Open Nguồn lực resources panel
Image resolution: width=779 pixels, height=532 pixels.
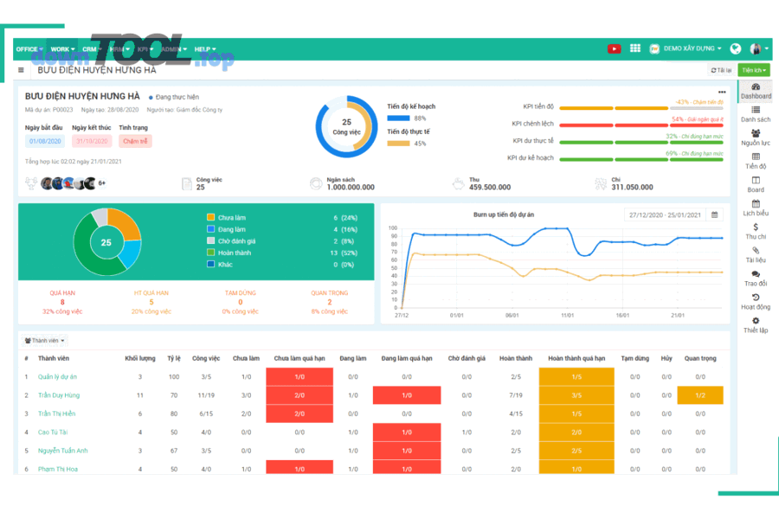(x=756, y=138)
